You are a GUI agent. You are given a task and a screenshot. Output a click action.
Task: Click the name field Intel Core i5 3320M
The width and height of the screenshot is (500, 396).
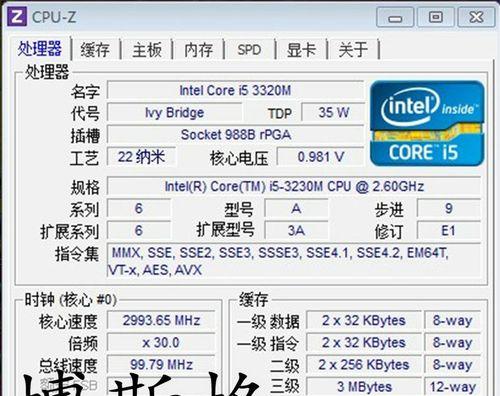coord(235,90)
